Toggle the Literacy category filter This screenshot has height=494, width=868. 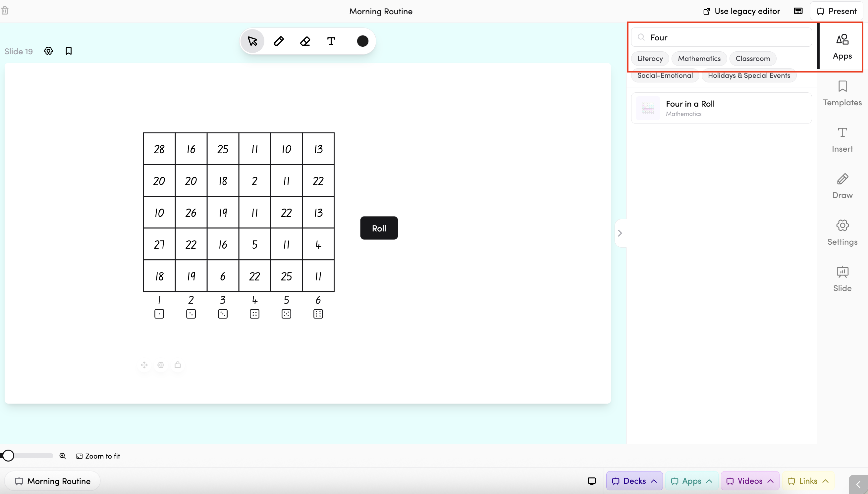point(650,58)
